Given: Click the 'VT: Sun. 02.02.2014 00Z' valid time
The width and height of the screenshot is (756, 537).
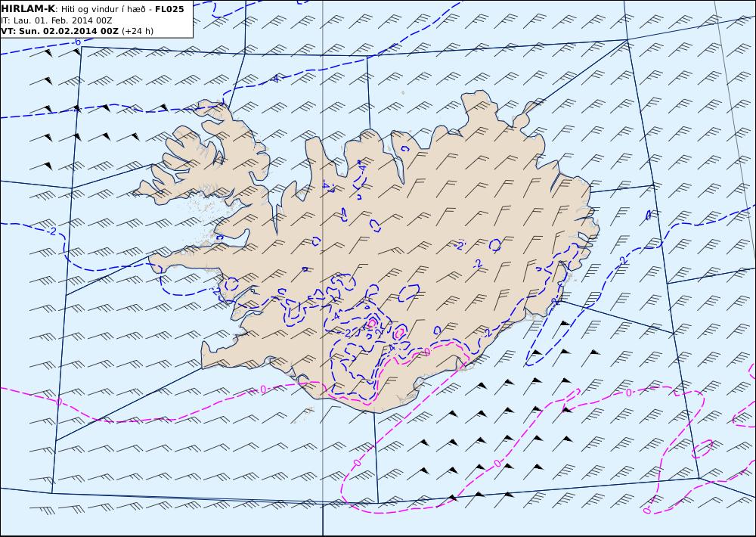Looking at the screenshot, I should click(x=59, y=31).
